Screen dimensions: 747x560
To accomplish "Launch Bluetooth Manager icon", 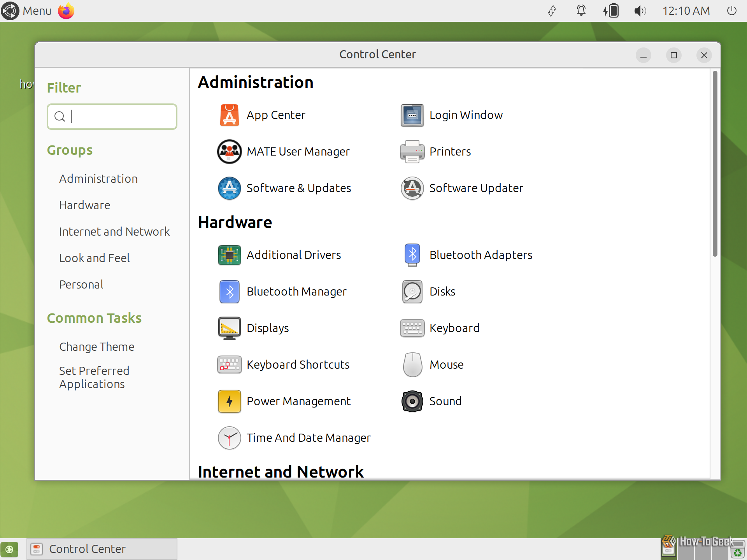I will point(229,292).
